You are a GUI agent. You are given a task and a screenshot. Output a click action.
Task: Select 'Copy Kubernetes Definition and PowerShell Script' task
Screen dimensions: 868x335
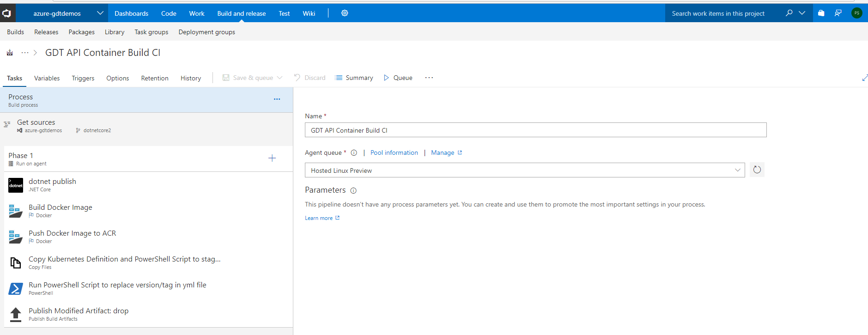pos(125,259)
